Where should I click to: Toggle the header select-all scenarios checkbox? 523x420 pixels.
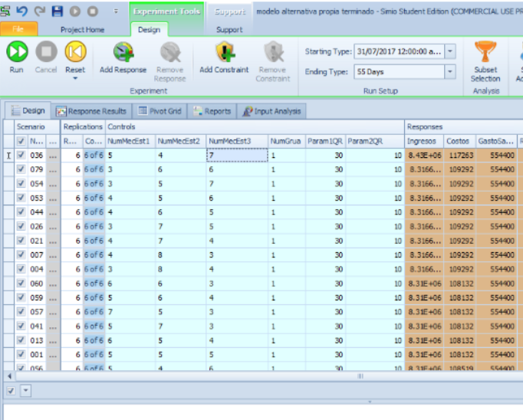(21, 141)
